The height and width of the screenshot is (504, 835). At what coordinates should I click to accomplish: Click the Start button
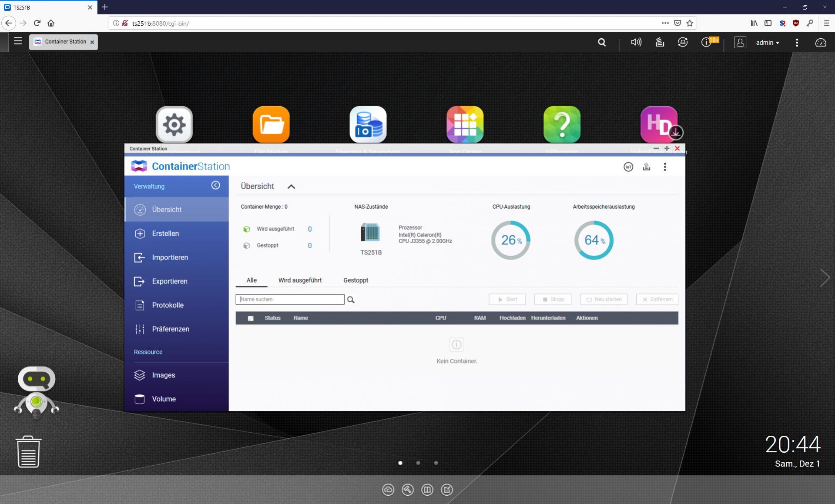tap(507, 299)
